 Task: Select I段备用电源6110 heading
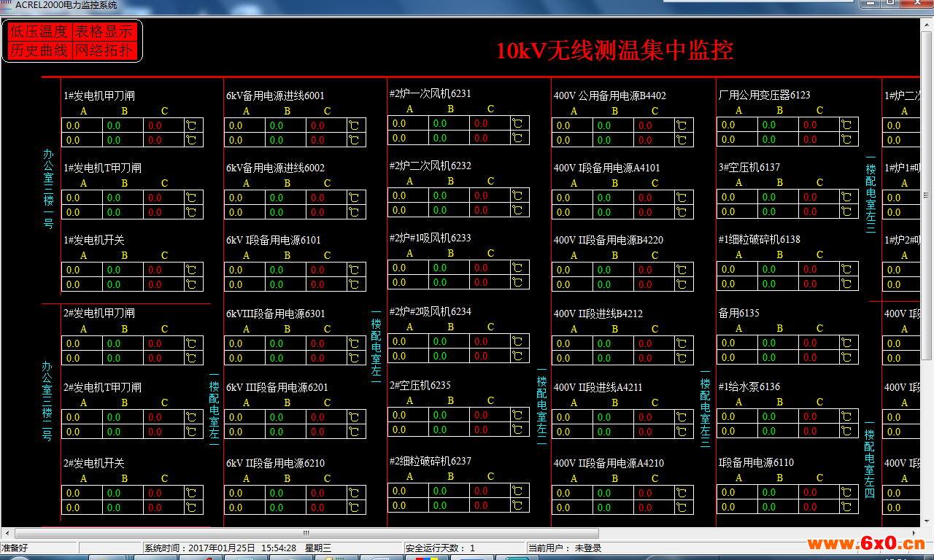(756, 462)
